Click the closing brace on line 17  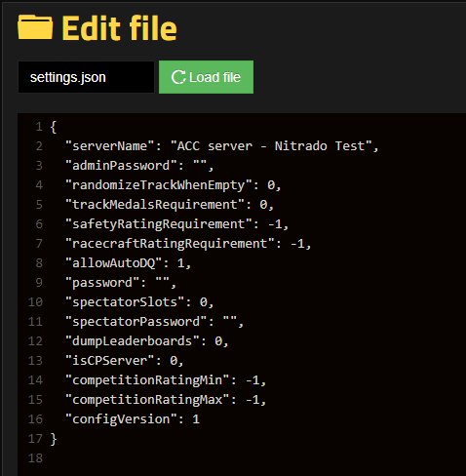click(x=54, y=439)
